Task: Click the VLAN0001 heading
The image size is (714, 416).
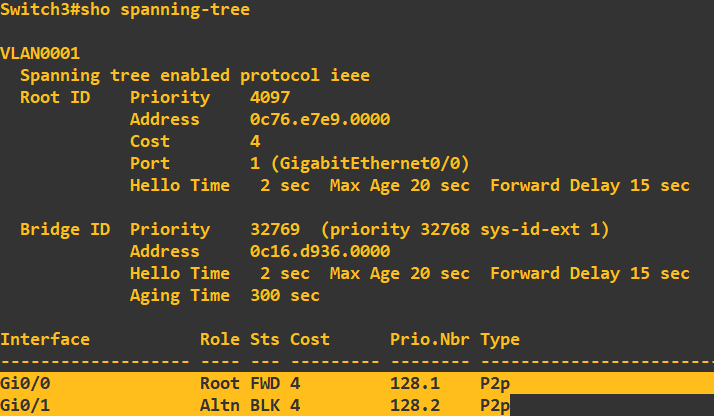Action: pyautogui.click(x=40, y=53)
